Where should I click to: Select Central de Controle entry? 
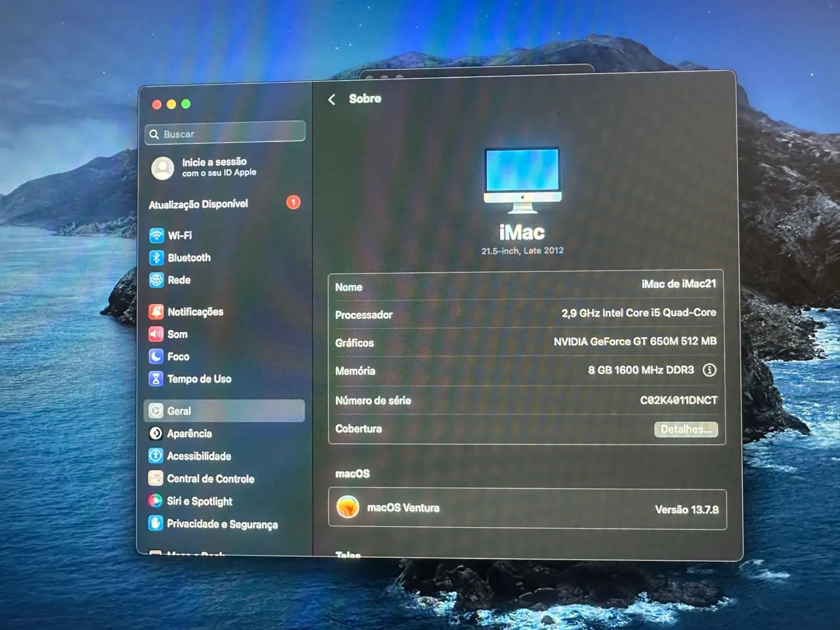click(x=225, y=478)
